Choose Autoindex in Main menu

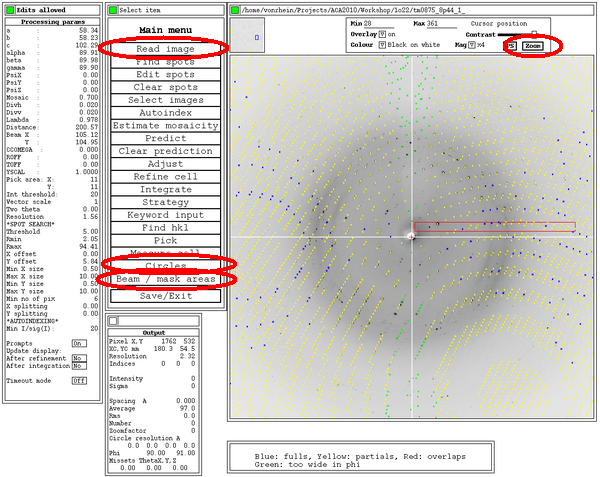(165, 113)
